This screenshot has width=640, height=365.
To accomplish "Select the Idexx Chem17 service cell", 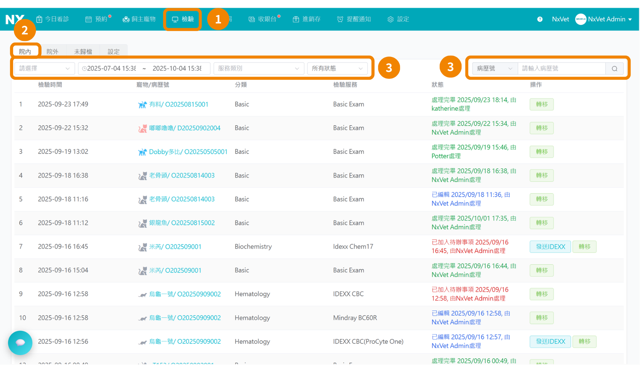I will (353, 247).
